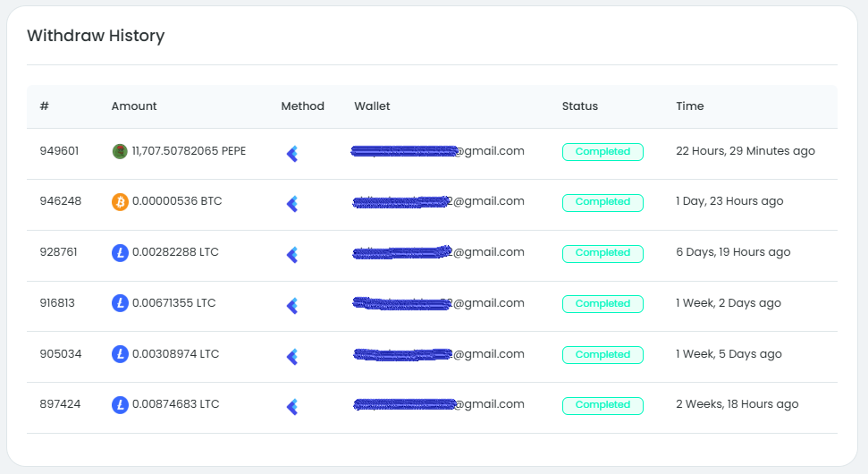The height and width of the screenshot is (474, 868).
Task: Click the wallet email in row 916813
Action: tap(438, 303)
